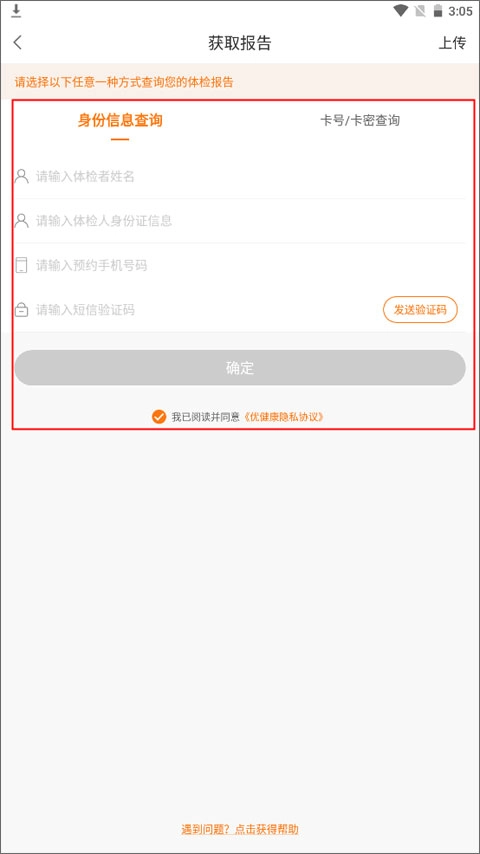Tap 上传 in the top bar

click(452, 43)
